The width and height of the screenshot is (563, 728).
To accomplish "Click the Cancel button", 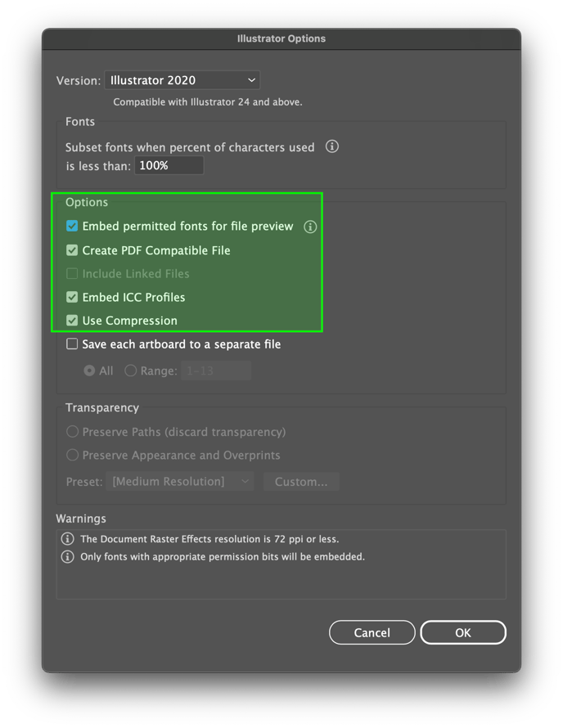I will click(x=372, y=632).
